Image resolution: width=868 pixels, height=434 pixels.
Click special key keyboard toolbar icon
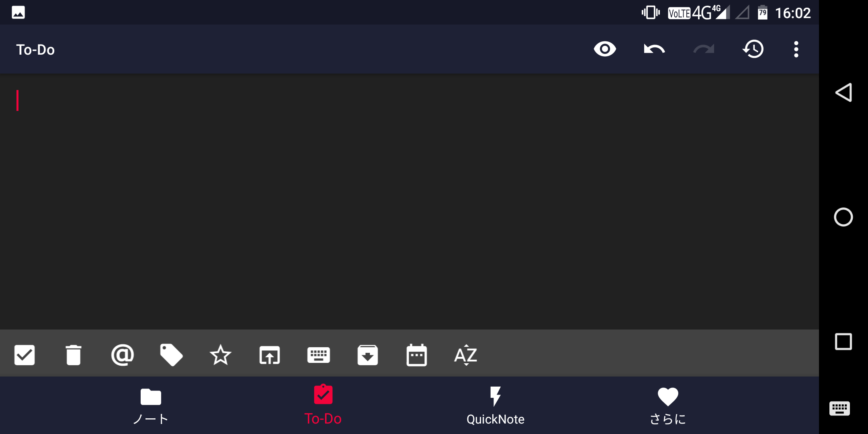tap(318, 355)
